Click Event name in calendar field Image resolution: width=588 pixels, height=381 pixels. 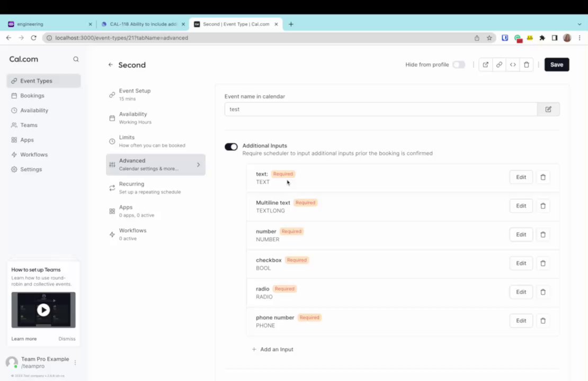(381, 109)
